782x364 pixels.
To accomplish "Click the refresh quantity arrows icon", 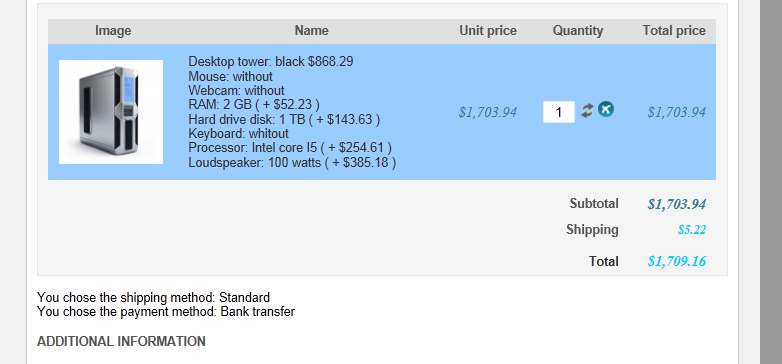I will (587, 110).
